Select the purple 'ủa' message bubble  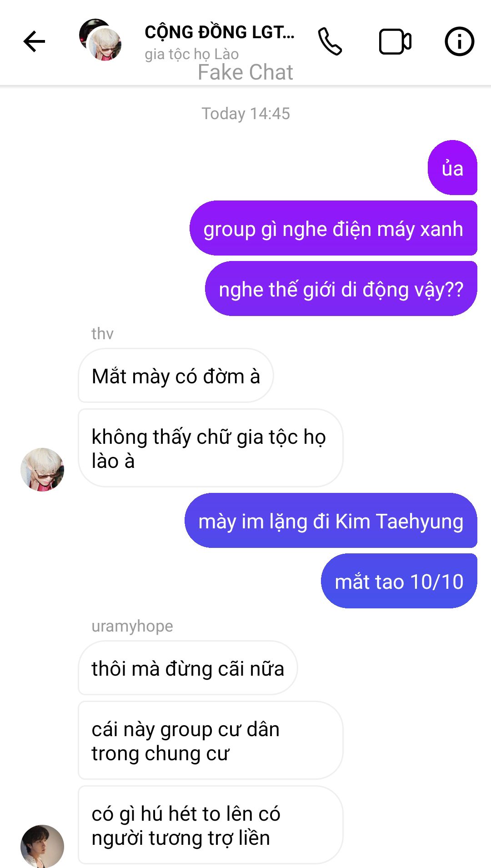[452, 168]
